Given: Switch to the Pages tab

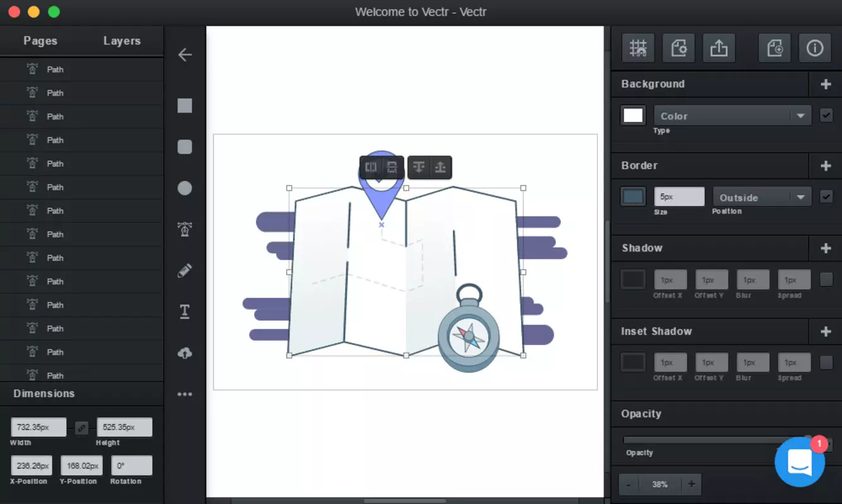Looking at the screenshot, I should pos(40,41).
